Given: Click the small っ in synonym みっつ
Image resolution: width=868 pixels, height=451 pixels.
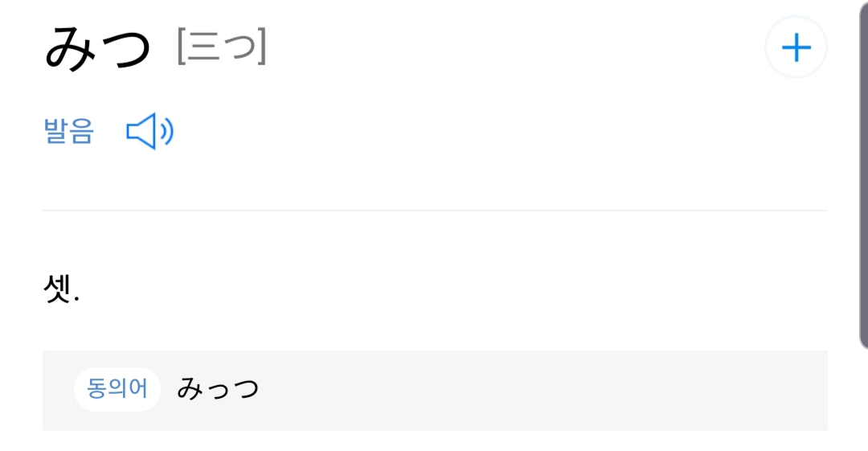Looking at the screenshot, I should tap(218, 392).
